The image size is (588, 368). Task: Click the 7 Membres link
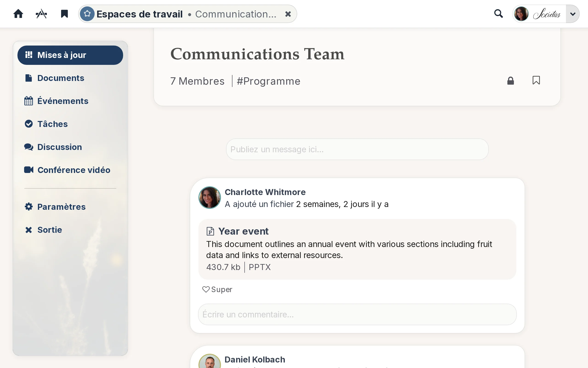[197, 81]
